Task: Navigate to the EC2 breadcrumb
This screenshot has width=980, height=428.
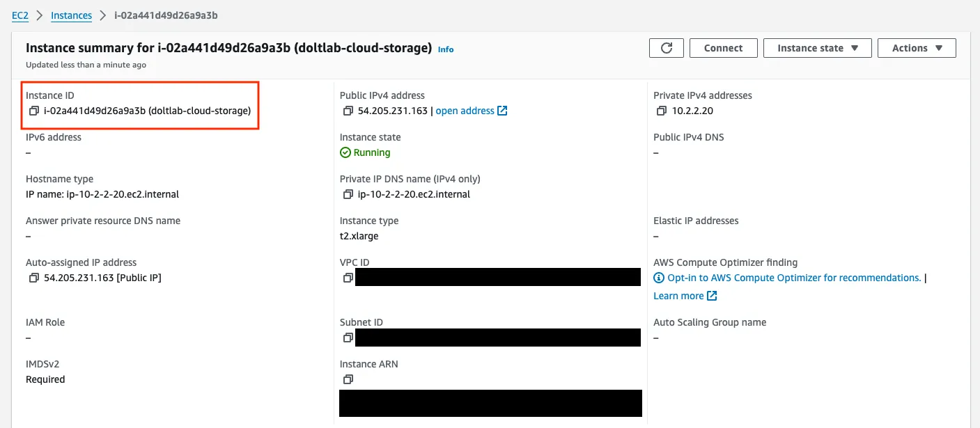Action: (20, 14)
